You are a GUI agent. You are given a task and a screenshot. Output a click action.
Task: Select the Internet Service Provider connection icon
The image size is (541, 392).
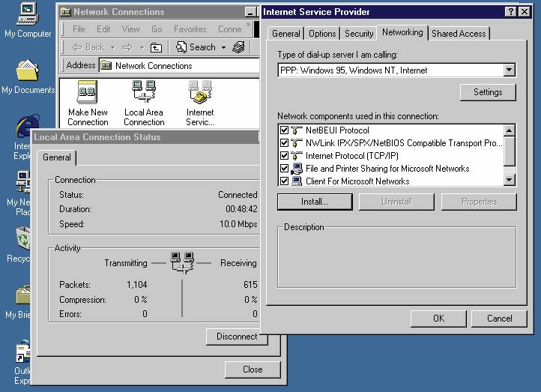[200, 94]
